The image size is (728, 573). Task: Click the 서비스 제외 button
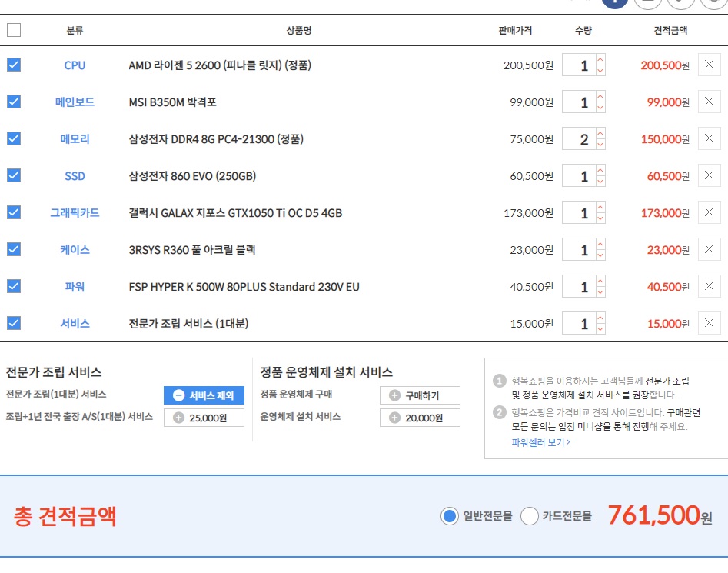pos(204,395)
